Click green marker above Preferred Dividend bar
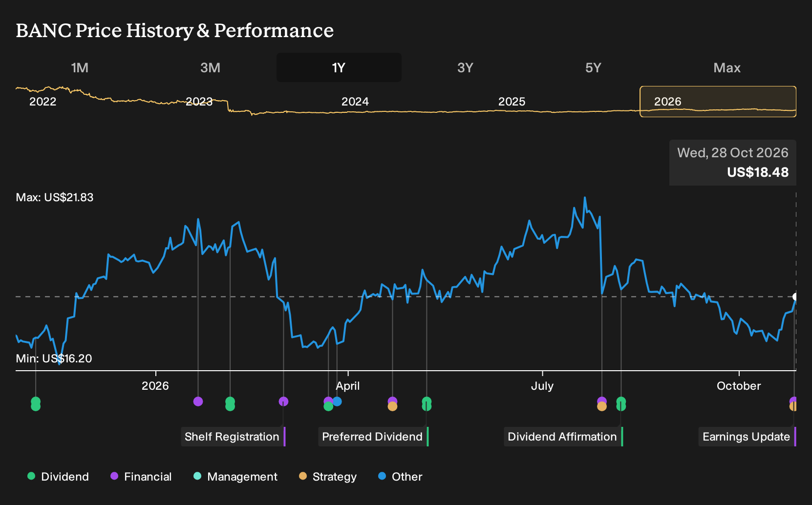 coord(427,404)
